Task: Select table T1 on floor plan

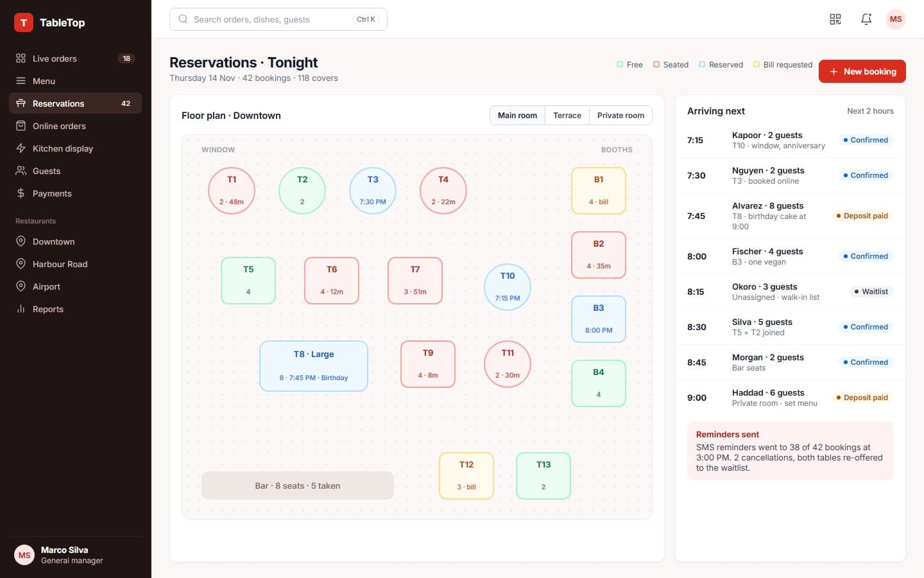Action: (x=232, y=191)
